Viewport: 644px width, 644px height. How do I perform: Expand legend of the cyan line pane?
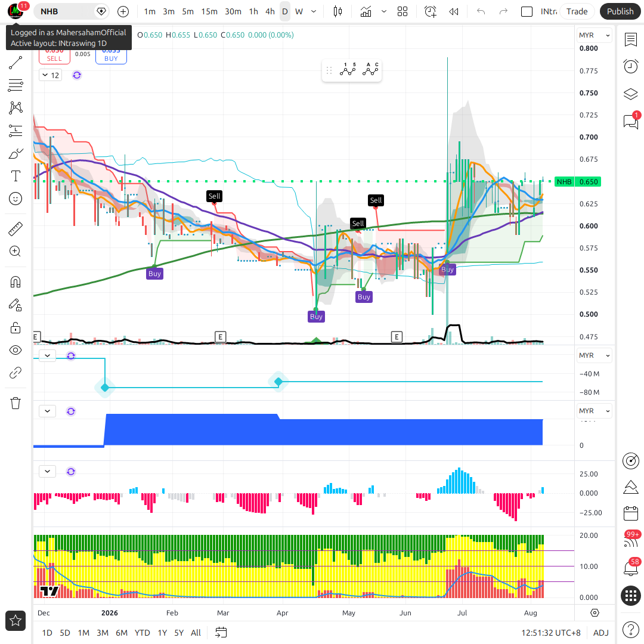pos(47,355)
